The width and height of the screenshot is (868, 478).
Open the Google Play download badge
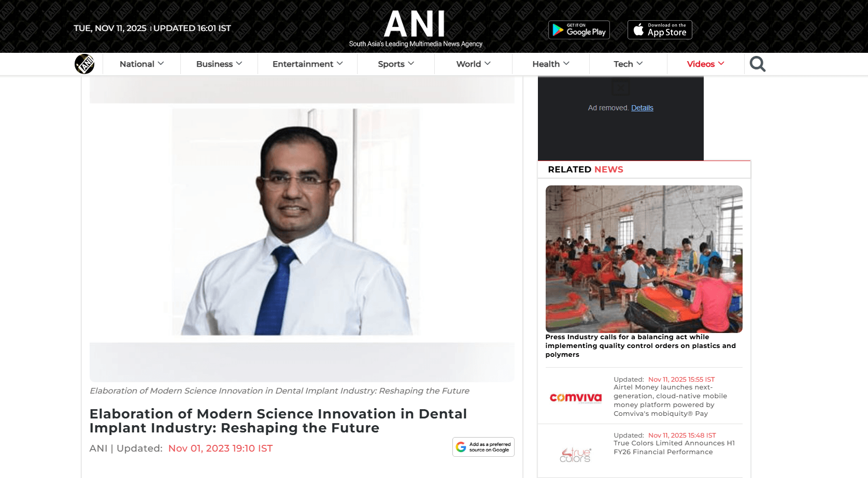(x=579, y=30)
